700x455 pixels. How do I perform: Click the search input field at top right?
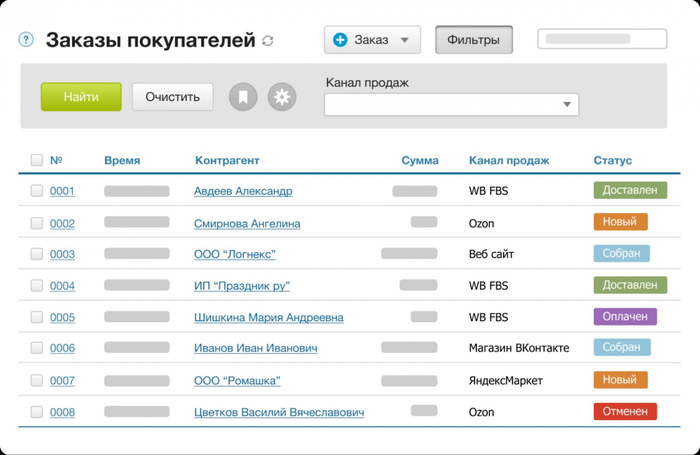coord(602,40)
